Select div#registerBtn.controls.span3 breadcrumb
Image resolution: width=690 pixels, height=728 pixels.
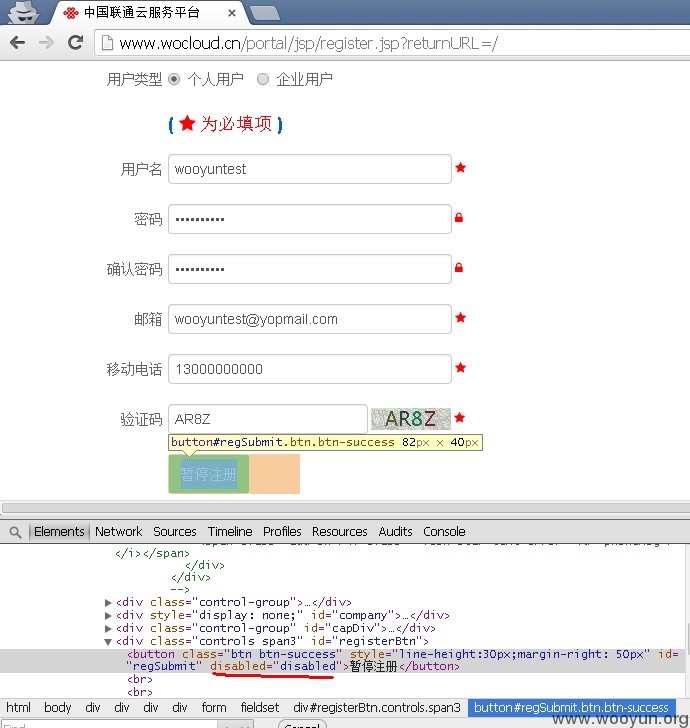(x=377, y=708)
